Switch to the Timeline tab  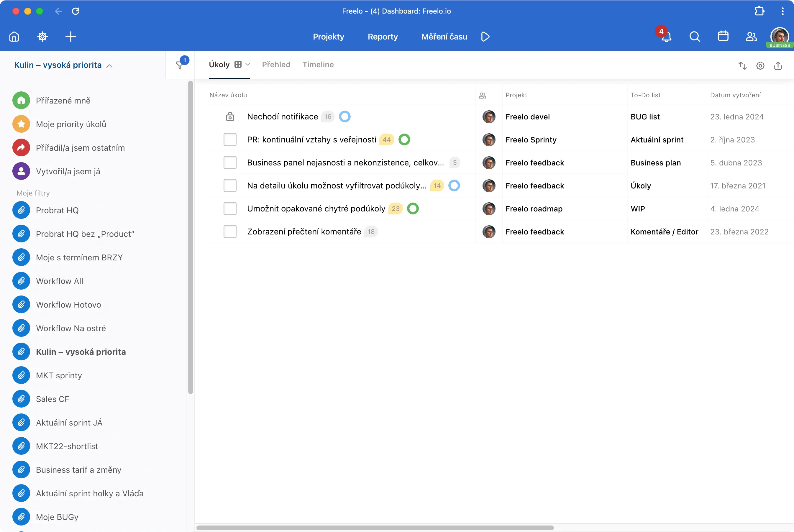pos(318,65)
